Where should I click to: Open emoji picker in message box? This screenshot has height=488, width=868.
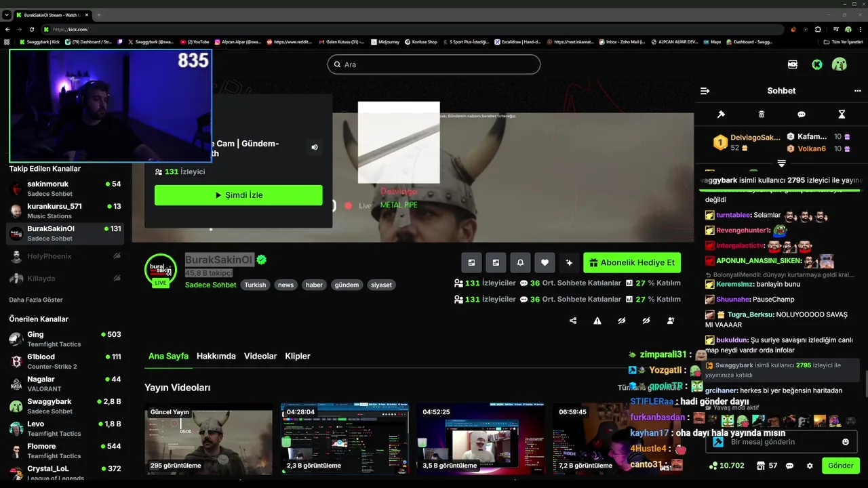point(846,442)
